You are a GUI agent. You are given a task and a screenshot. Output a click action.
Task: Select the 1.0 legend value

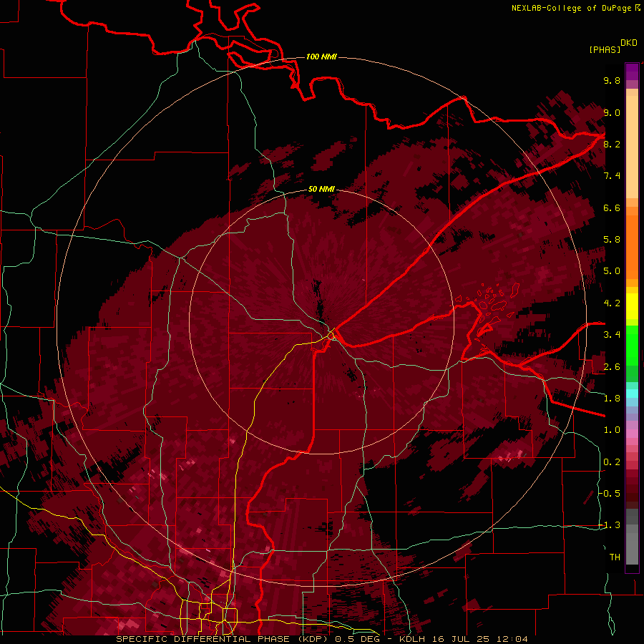point(612,430)
